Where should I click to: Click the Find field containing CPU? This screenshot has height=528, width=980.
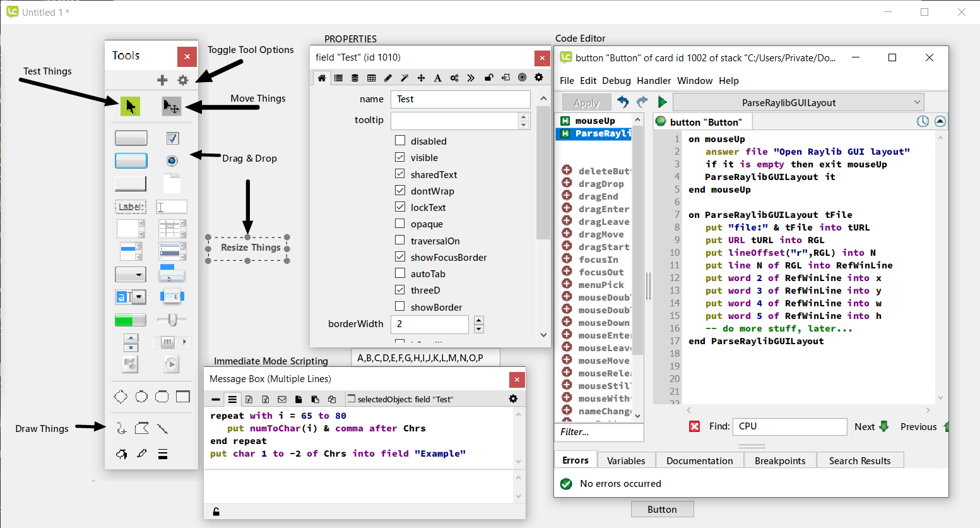coord(789,426)
